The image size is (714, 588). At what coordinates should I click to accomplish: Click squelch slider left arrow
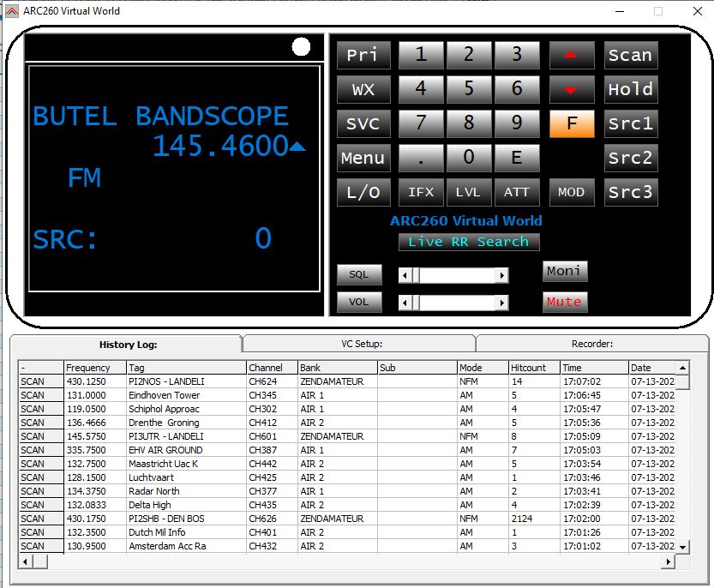[405, 275]
